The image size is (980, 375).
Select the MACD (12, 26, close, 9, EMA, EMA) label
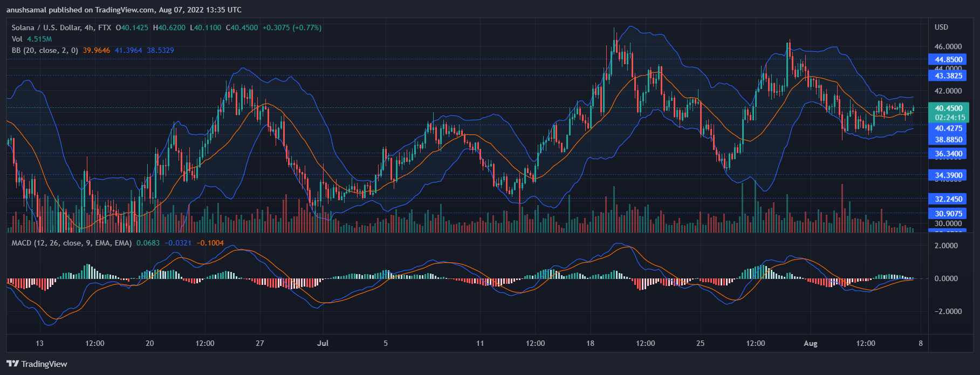point(72,243)
